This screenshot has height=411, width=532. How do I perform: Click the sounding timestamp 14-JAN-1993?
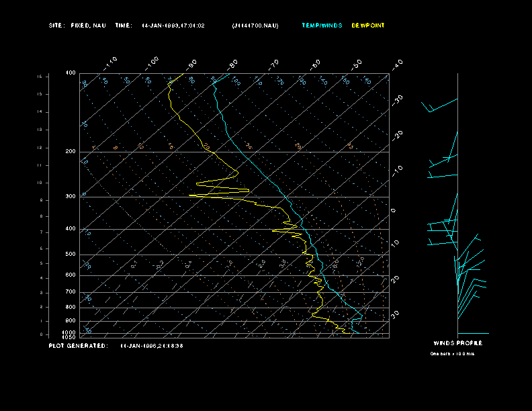tap(173, 26)
